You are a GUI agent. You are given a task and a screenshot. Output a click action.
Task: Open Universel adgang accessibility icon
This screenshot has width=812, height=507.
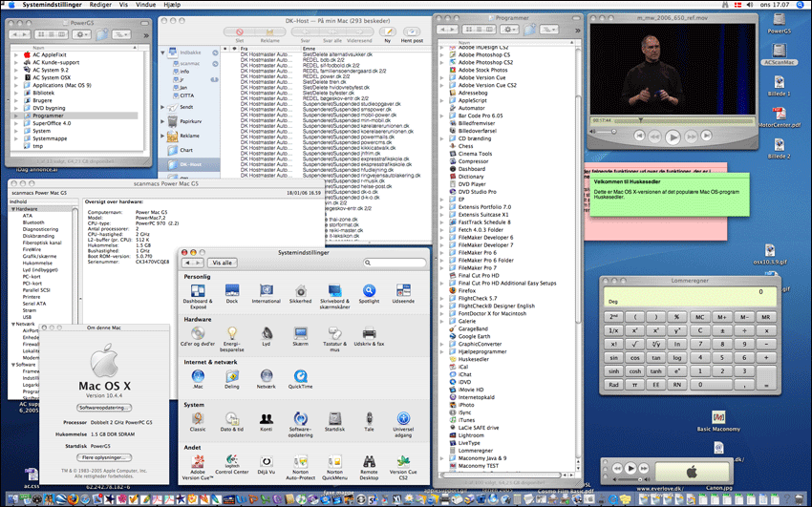pos(403,418)
